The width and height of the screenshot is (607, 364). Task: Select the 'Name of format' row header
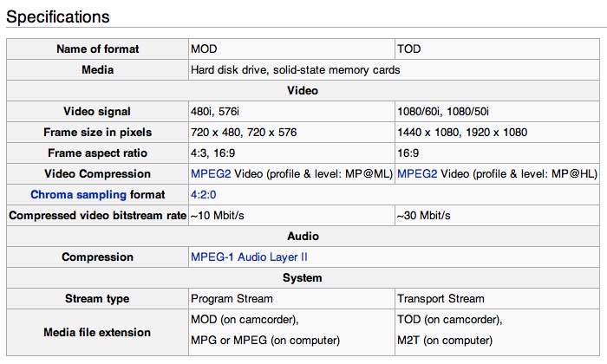pos(97,49)
